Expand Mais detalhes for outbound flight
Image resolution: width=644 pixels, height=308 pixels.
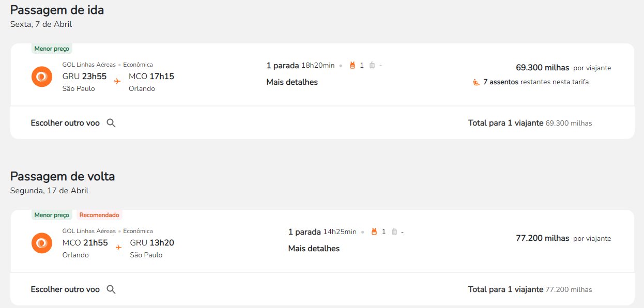tap(292, 82)
